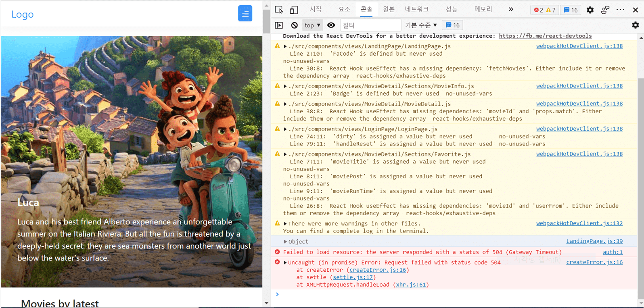
Task: Open webpackHotDevClient.js:138 link beside MovieDetail.js
Action: tap(579, 104)
